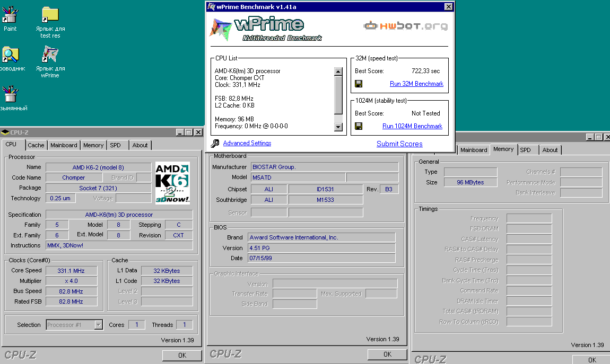This screenshot has height=364, width=610.
Task: Click the Technology field '0.25 um'
Action: coord(60,198)
